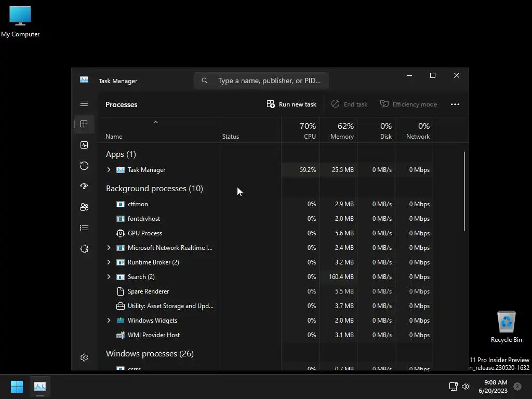This screenshot has height=399, width=532.
Task: Minimize the Task Manager window
Action: (x=409, y=75)
